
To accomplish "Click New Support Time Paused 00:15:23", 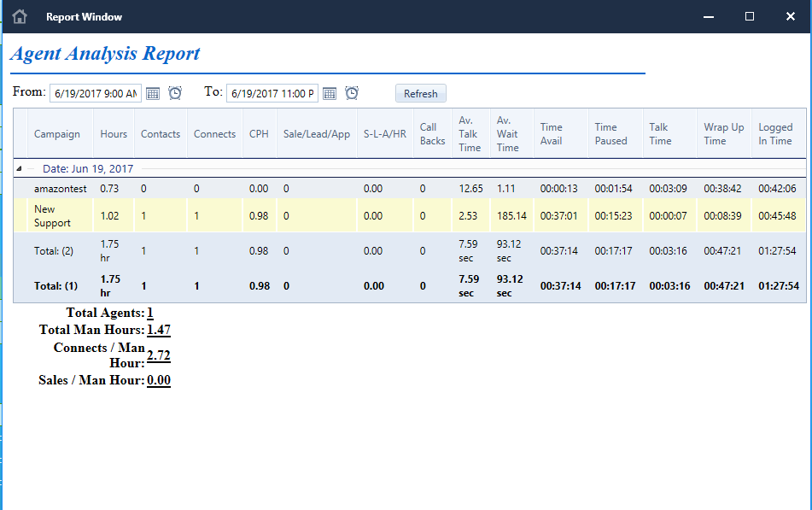I will tap(613, 215).
